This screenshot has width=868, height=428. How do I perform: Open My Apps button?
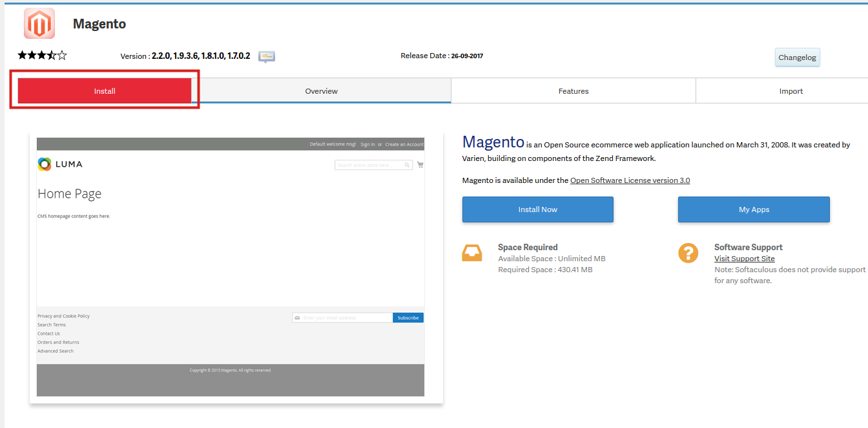[x=754, y=209]
